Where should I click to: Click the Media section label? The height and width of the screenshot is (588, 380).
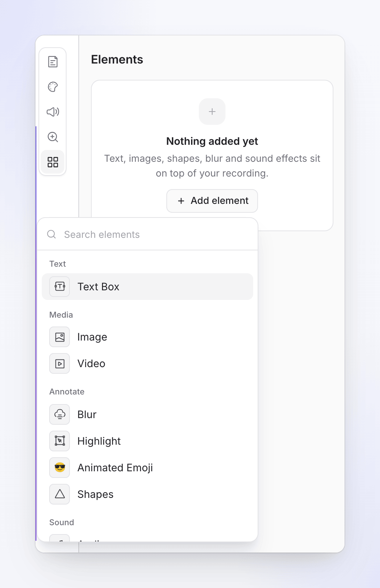click(61, 315)
